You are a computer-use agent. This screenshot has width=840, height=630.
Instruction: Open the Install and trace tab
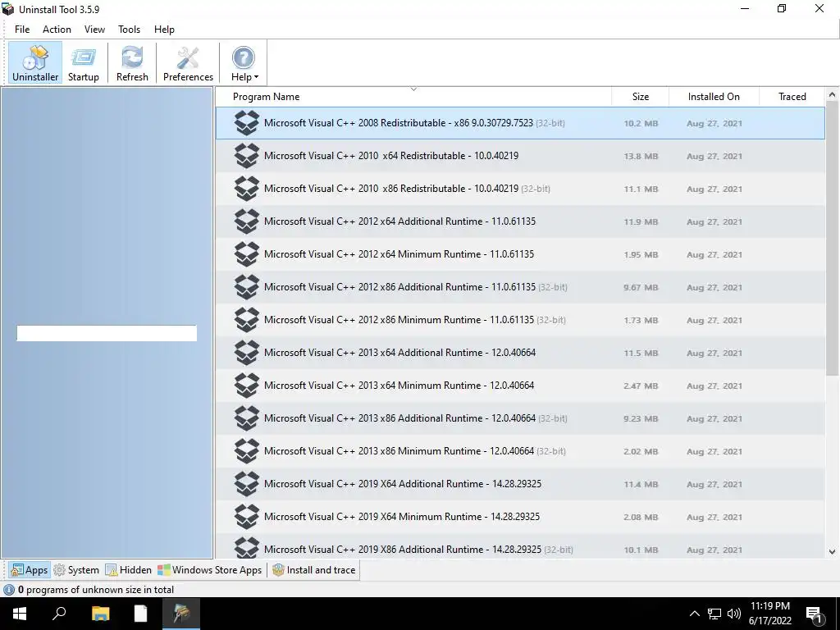pyautogui.click(x=314, y=570)
